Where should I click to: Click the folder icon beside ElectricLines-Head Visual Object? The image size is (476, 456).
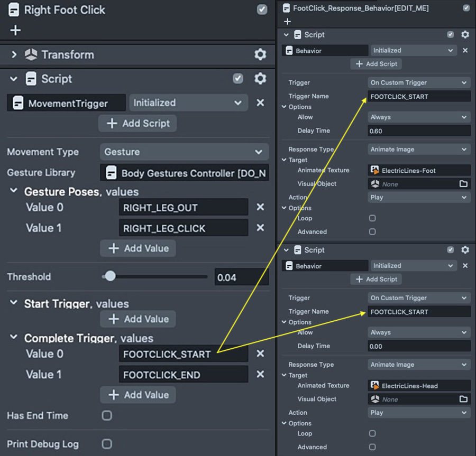[x=463, y=399]
